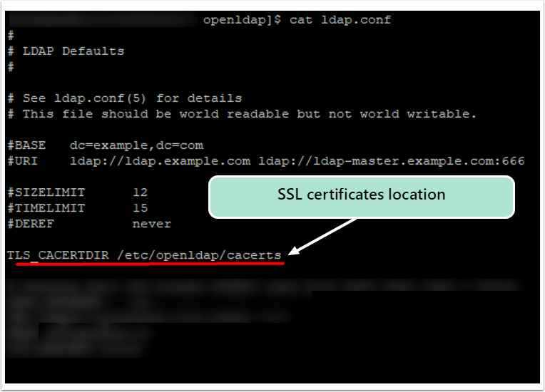Click the white arrow pointing to cacerts

tap(322, 237)
